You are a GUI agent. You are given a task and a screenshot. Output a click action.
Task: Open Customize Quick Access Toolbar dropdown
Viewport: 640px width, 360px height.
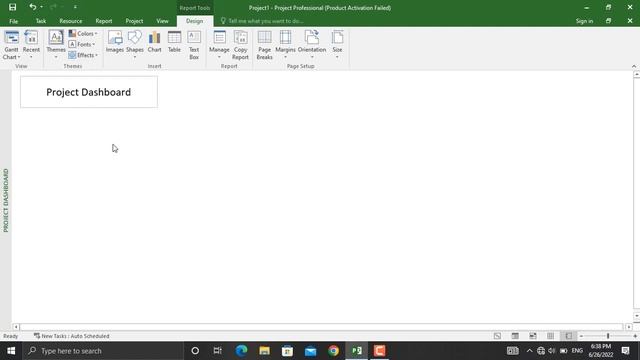75,7
